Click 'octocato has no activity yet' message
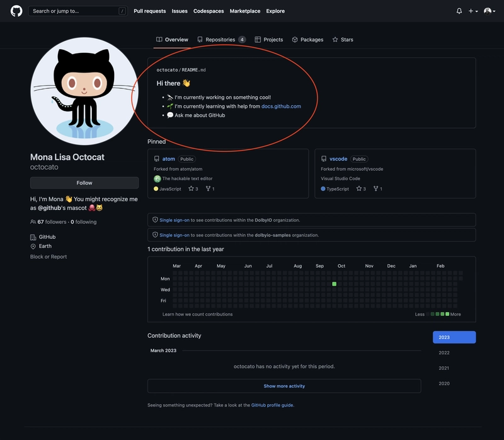This screenshot has height=440, width=504. 284,366
